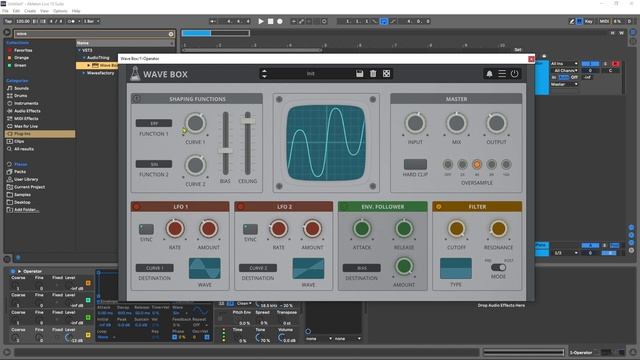Open the Options menu
The height and width of the screenshot is (360, 640).
[x=60, y=11]
